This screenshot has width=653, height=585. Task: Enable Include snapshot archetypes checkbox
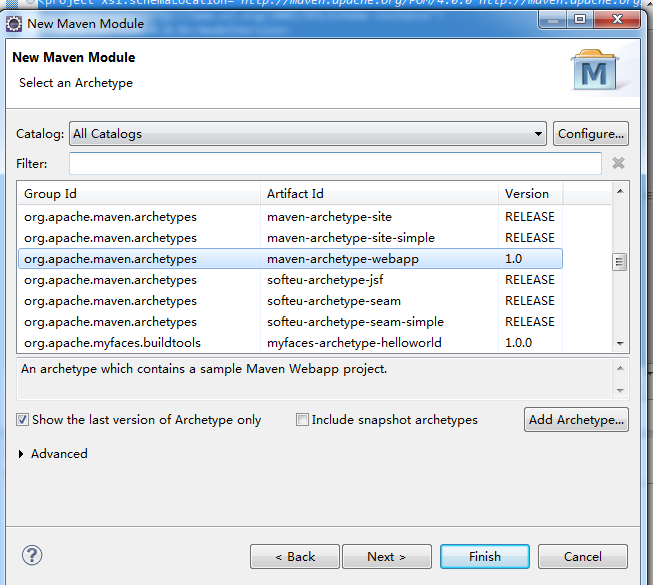pyautogui.click(x=302, y=419)
